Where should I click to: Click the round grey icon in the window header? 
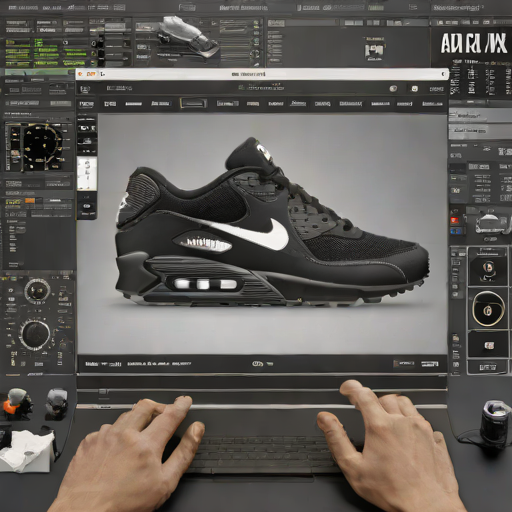393,89
